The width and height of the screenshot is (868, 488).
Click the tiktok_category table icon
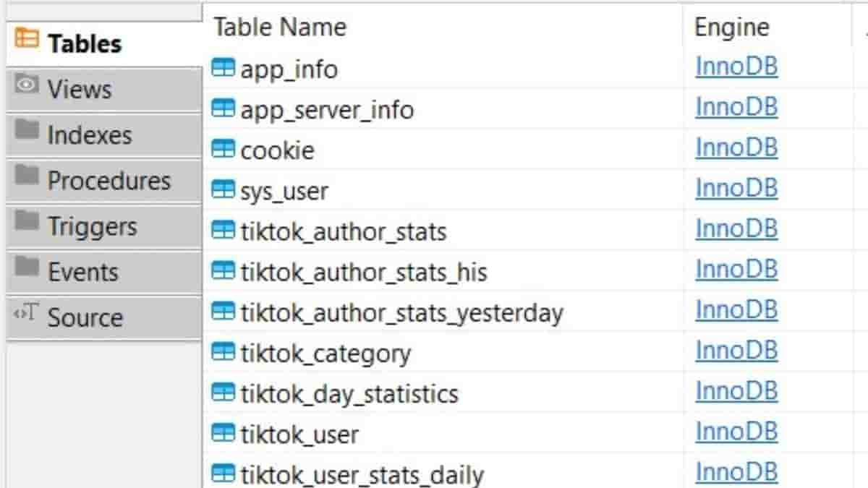coord(223,353)
